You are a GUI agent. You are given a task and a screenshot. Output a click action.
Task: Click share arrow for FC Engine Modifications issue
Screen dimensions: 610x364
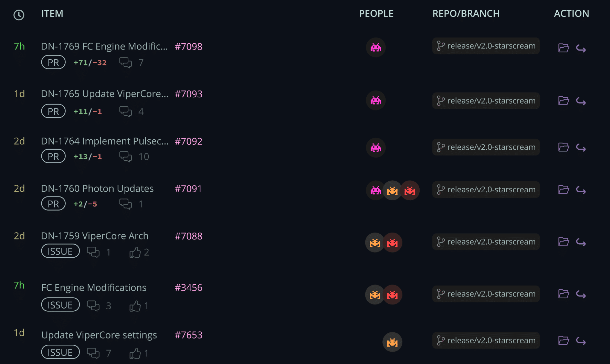(581, 295)
